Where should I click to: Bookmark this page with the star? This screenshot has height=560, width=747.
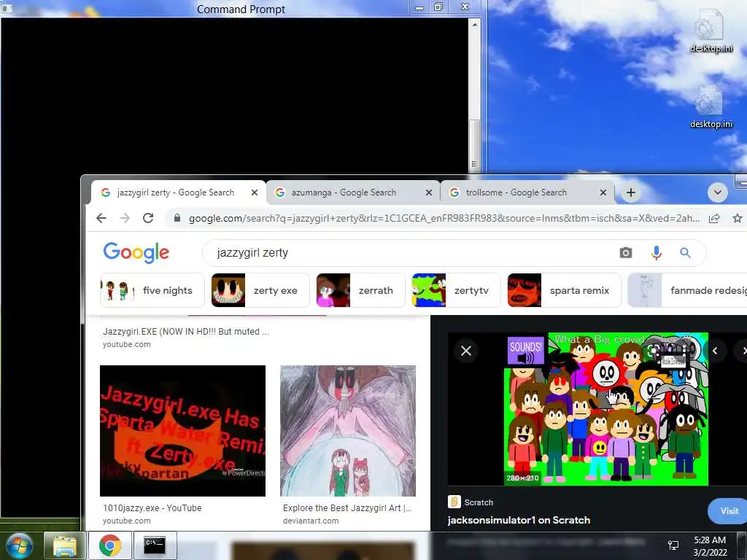[x=738, y=218]
